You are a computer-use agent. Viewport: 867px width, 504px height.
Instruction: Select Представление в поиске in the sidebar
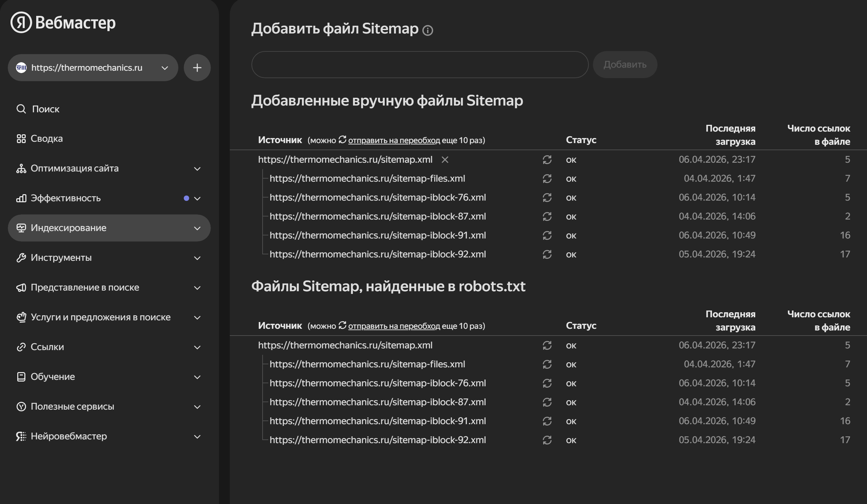point(85,287)
